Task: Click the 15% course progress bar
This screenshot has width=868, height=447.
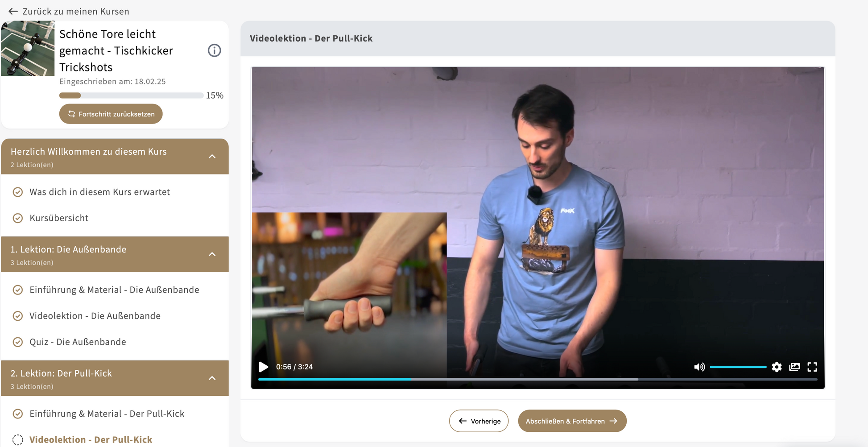Action: pos(131,95)
